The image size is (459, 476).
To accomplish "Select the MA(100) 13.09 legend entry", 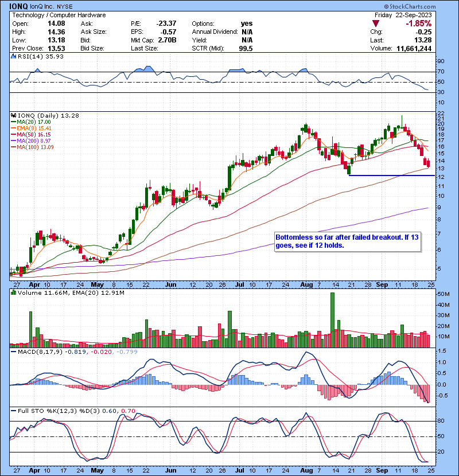I will [33, 147].
